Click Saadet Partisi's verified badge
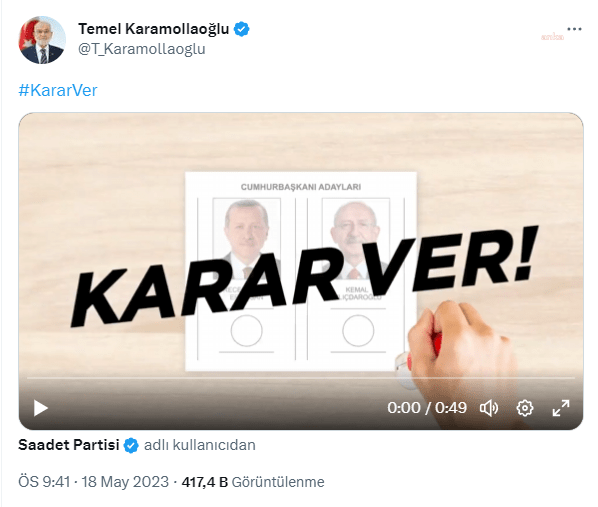The image size is (598, 507). (x=131, y=445)
